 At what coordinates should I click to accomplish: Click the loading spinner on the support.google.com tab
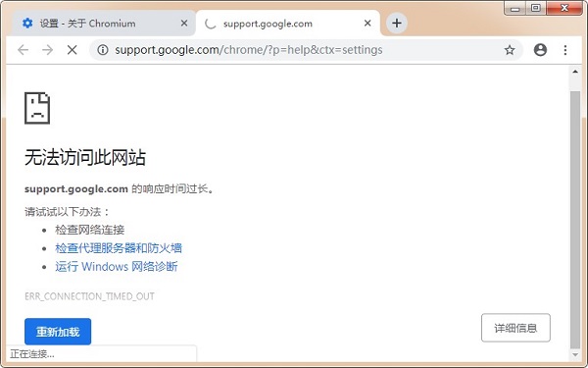pyautogui.click(x=211, y=24)
